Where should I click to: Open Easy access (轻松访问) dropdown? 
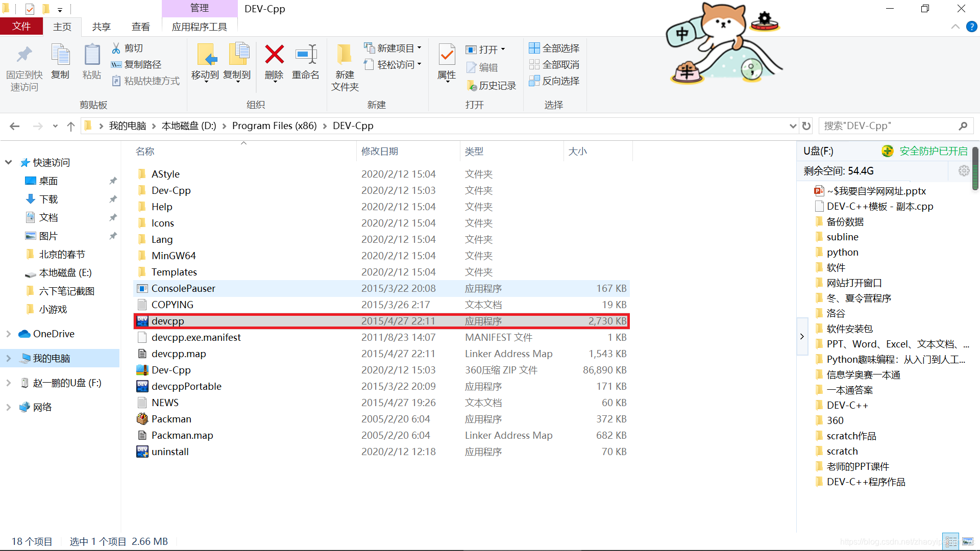click(x=393, y=64)
